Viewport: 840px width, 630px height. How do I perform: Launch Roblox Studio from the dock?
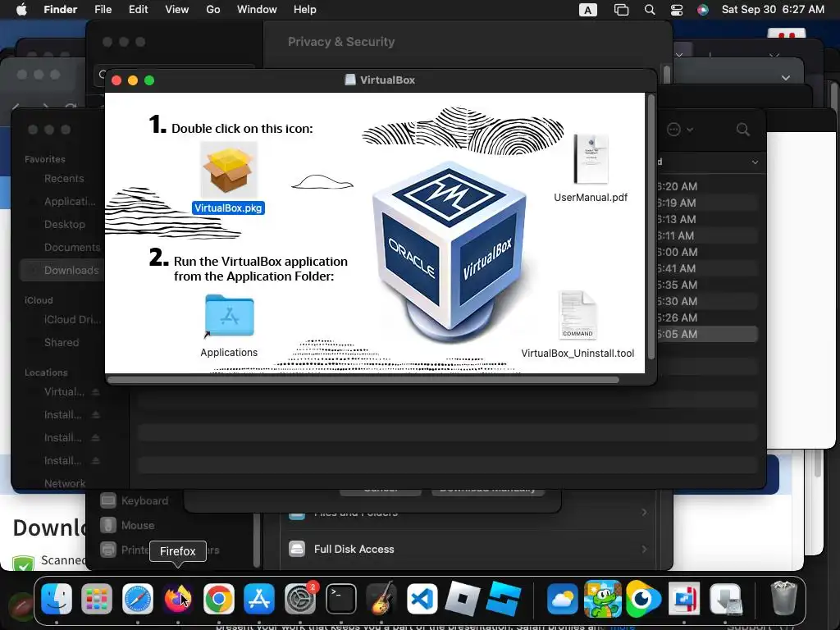pyautogui.click(x=504, y=598)
